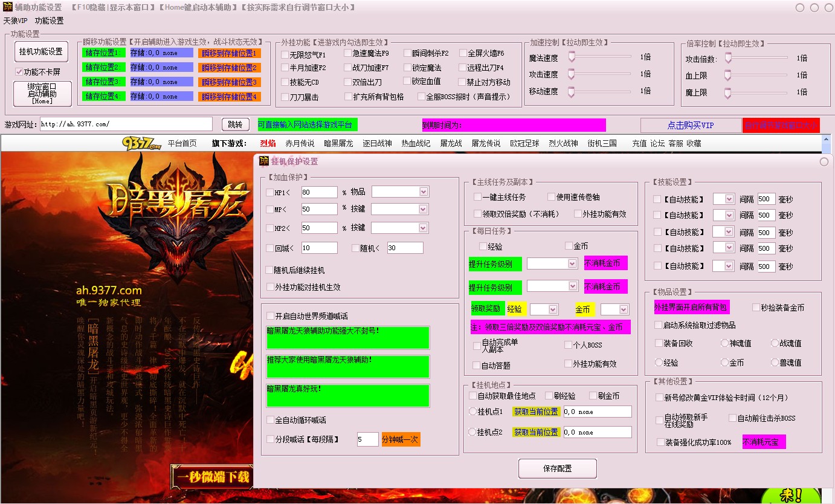Image resolution: width=835 pixels, height=504 pixels.
Task: Click the 挂机功能设置 button
Action: coord(41,51)
